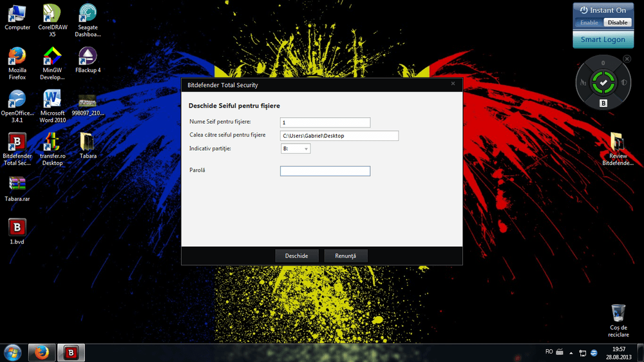Image resolution: width=644 pixels, height=362 pixels.
Task: Show hidden system tray icons arrow
Action: pos(572,352)
